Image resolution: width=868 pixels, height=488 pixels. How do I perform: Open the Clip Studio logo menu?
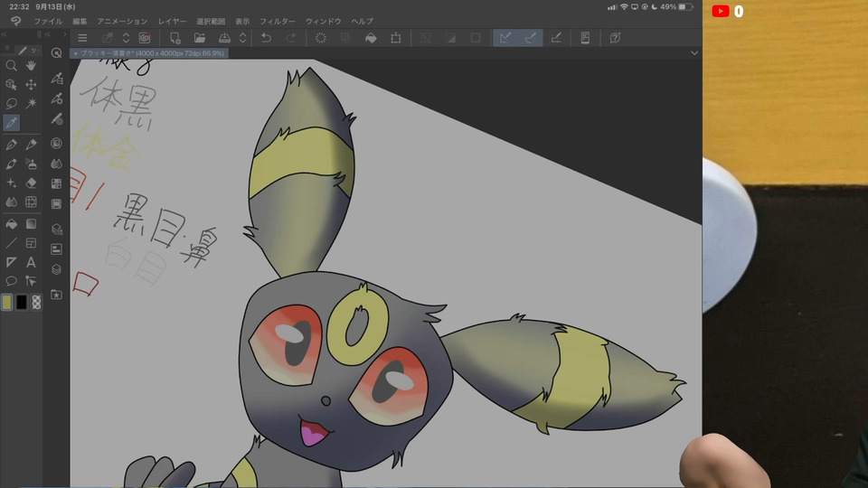click(x=15, y=21)
